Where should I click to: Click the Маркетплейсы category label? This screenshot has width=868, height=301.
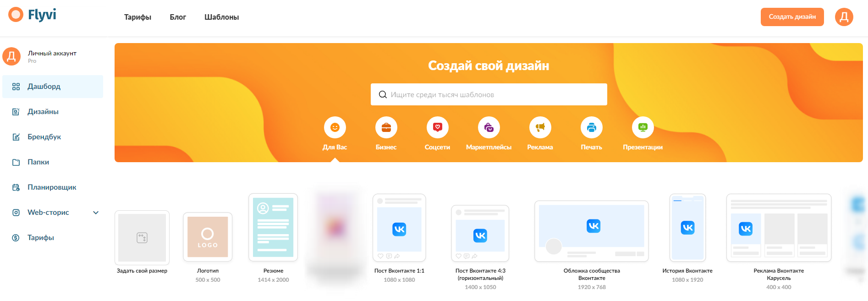click(489, 147)
